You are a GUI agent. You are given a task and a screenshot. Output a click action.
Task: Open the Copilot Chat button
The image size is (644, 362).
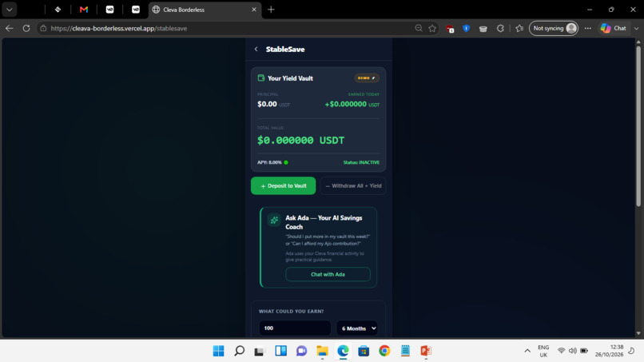point(614,28)
